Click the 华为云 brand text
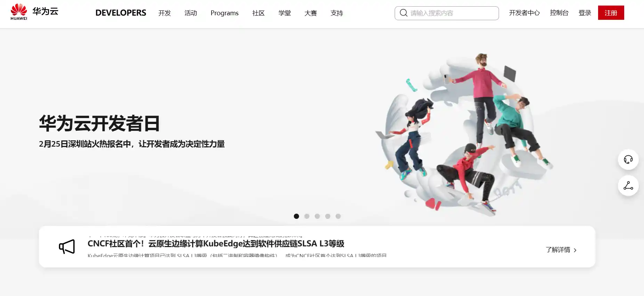This screenshot has width=644, height=296. 45,11
